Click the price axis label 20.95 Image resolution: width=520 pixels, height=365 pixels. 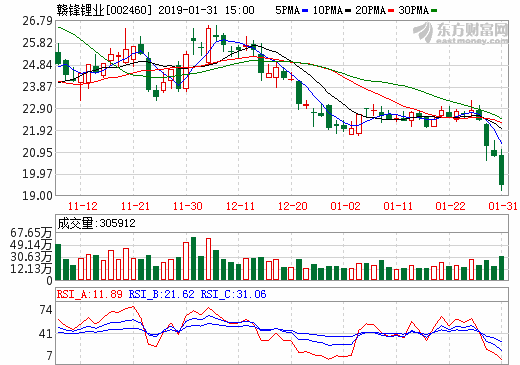37,153
